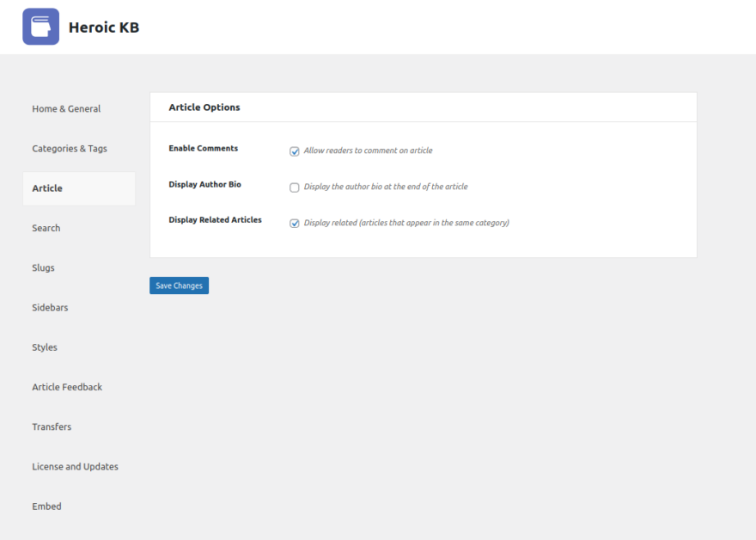The width and height of the screenshot is (756, 540).
Task: Go to Categories & Tags settings
Action: [x=70, y=148]
